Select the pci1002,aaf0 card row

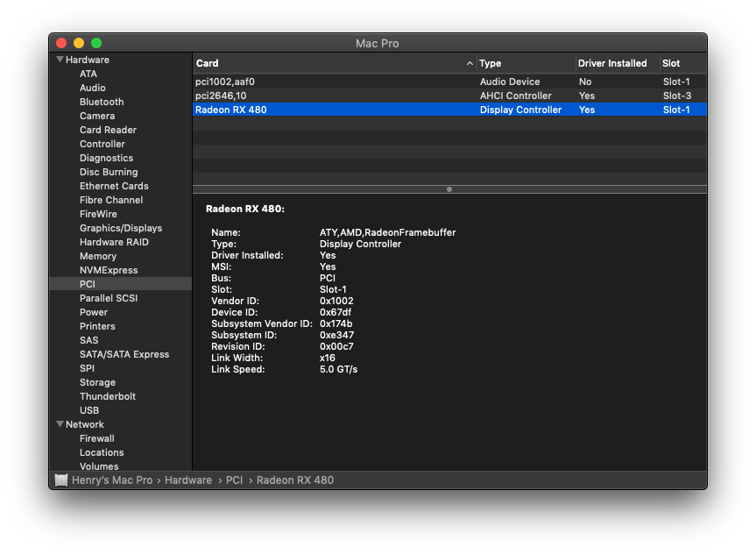449,82
